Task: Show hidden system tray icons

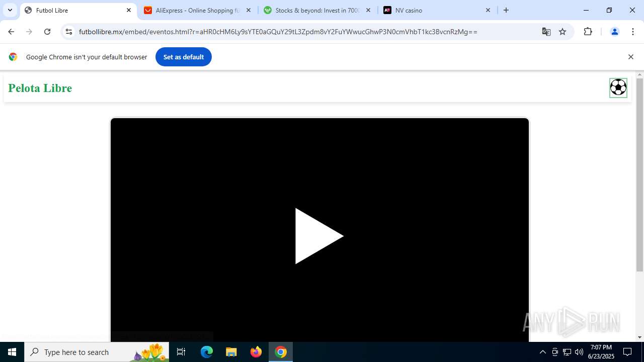Action: tap(542, 352)
